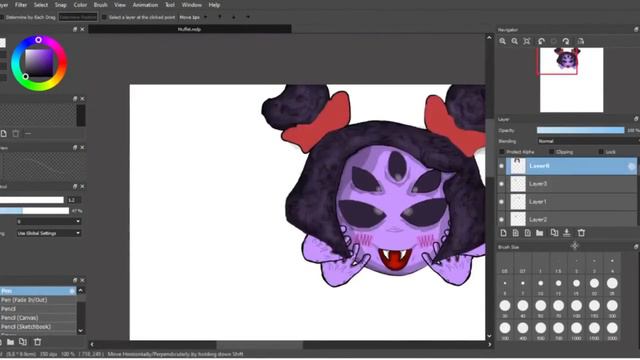Select the Pencil (SketchBook) brush
Image resolution: width=640 pixels, height=360 pixels.
pyautogui.click(x=38, y=327)
